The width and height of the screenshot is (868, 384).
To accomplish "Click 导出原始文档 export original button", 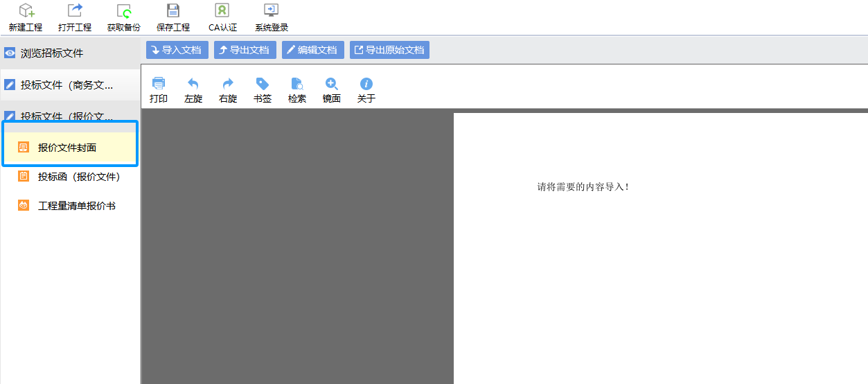I will (x=389, y=50).
